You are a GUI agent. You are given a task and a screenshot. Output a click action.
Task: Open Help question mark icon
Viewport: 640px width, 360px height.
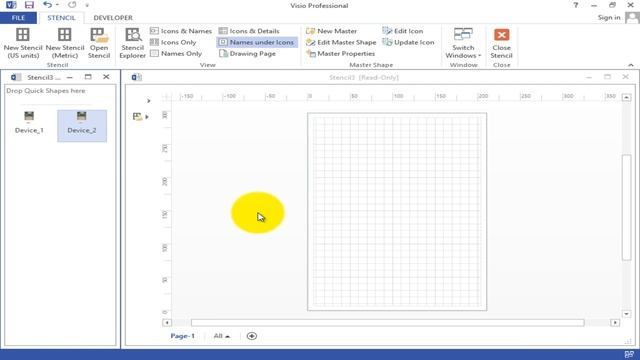[576, 5]
